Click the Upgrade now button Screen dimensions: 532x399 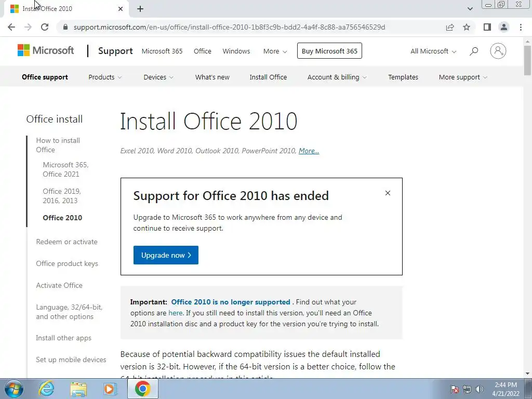point(166,255)
